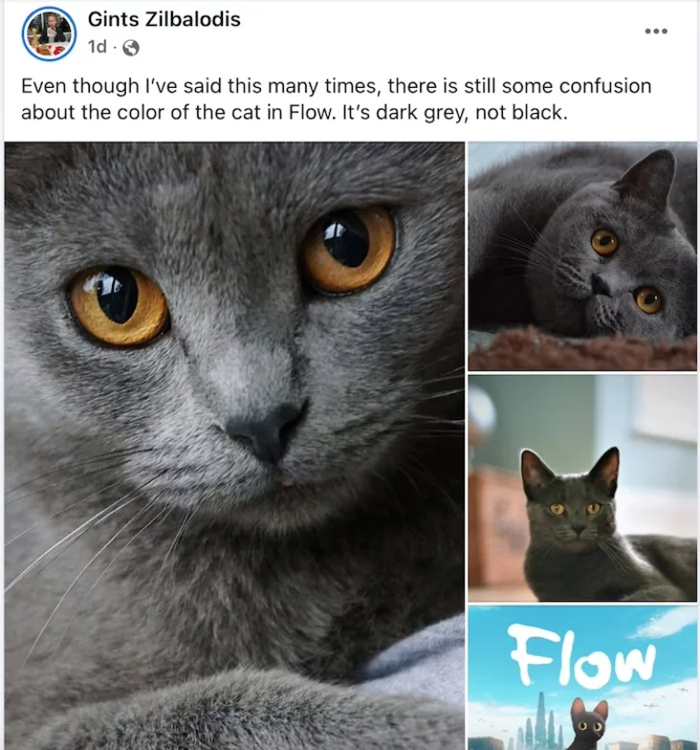The image size is (700, 750).
Task: Click the grey cat's nose in the large photo
Action: coord(266,431)
